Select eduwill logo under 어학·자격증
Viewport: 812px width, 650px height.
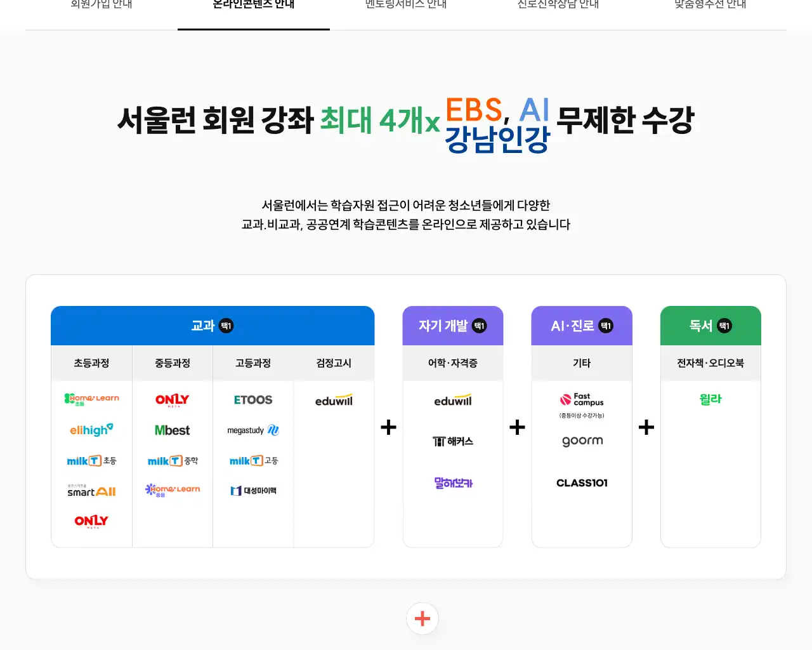click(x=453, y=400)
